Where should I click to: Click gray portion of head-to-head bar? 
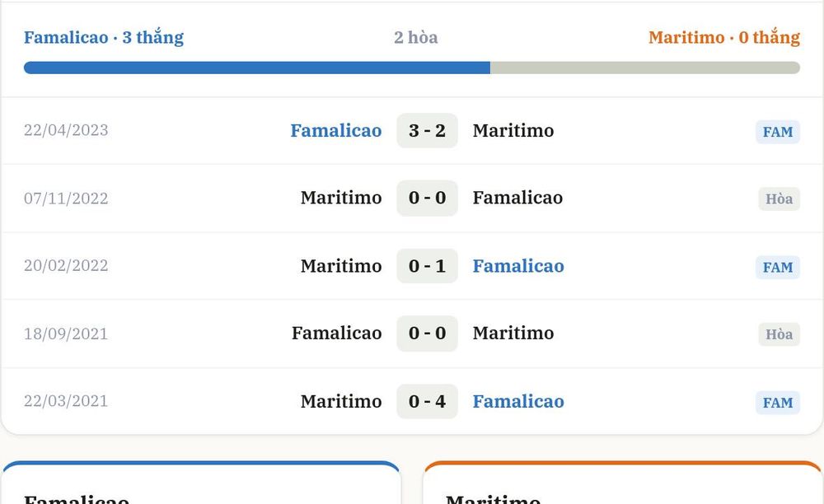[x=645, y=68]
